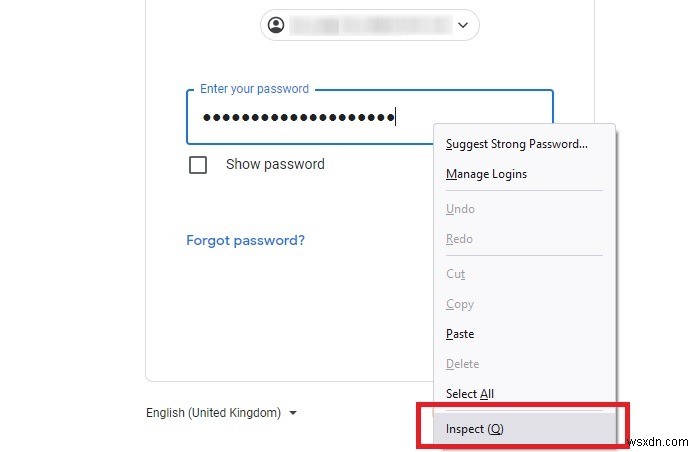Select Copy from the context menu

(459, 304)
